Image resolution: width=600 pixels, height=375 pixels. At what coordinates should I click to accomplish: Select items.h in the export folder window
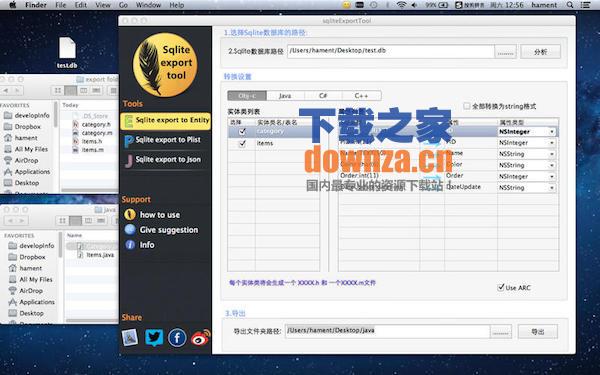[x=91, y=141]
